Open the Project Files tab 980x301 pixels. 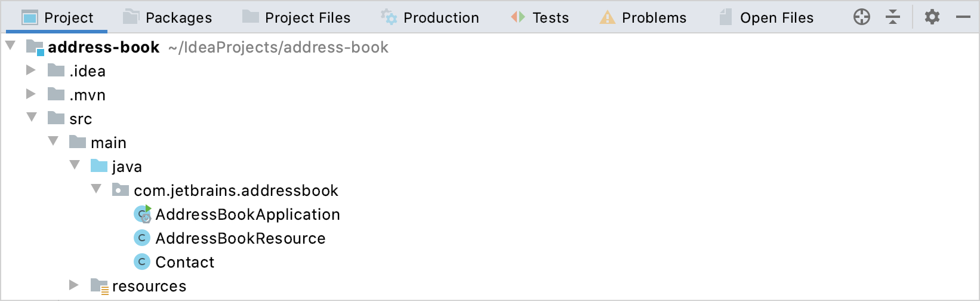296,18
